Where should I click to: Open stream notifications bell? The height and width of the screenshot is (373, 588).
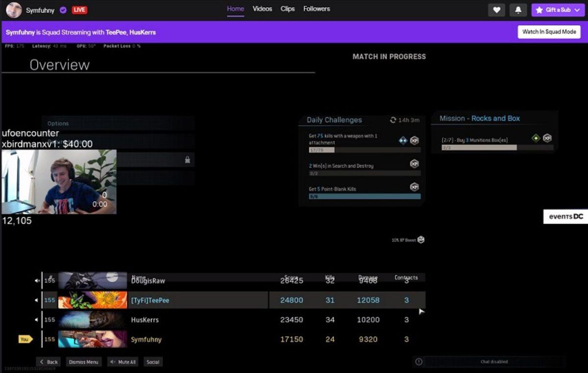pos(518,10)
